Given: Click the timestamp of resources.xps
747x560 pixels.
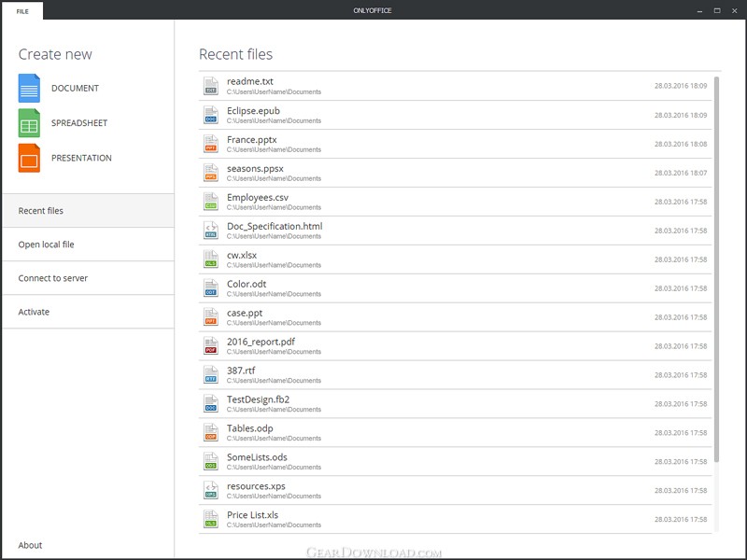Looking at the screenshot, I should pos(681,491).
